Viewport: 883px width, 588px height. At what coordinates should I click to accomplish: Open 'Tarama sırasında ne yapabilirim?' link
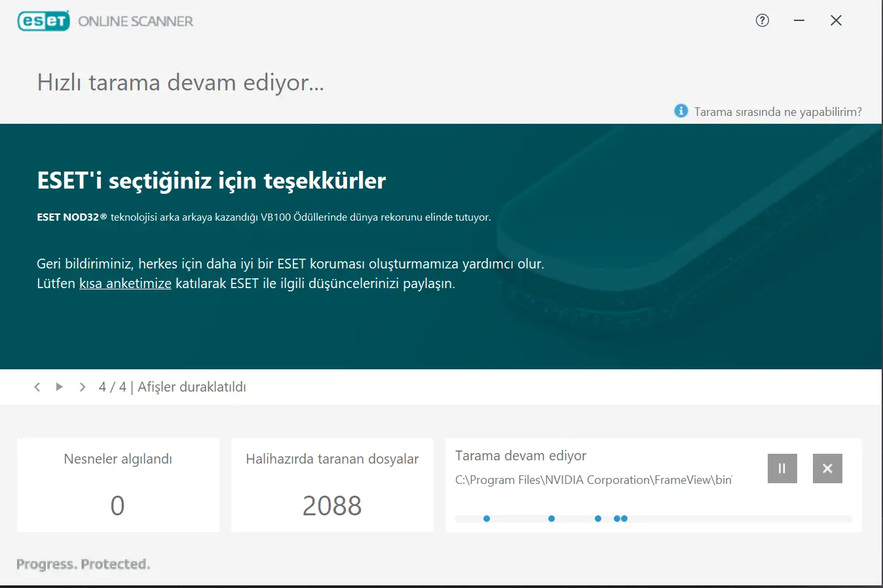778,112
